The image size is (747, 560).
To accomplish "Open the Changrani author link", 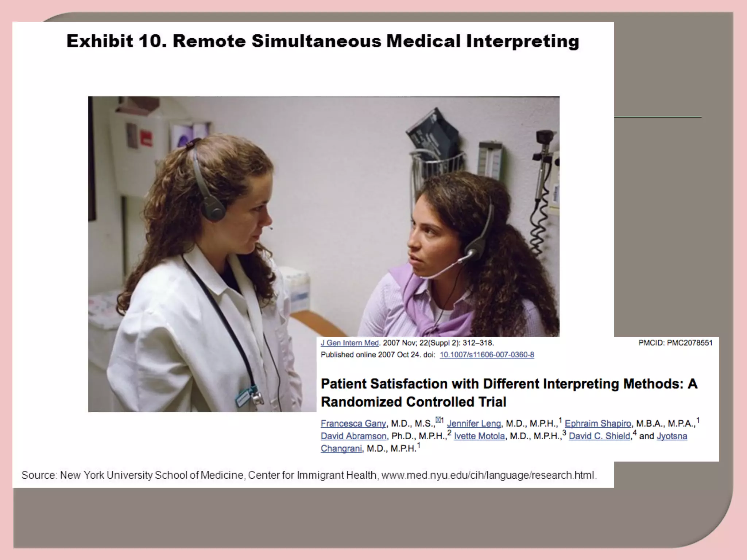I will coord(341,449).
